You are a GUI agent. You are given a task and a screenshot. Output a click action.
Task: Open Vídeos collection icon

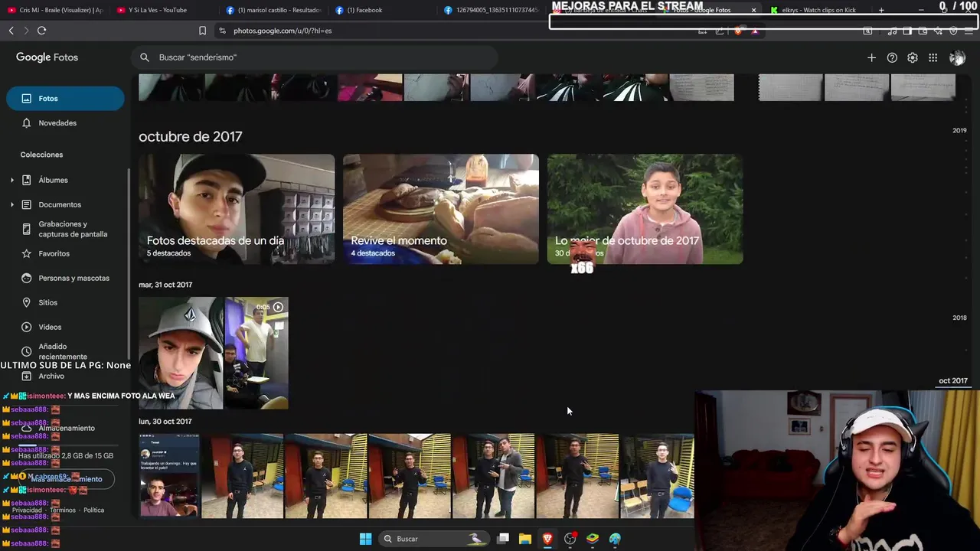point(26,327)
